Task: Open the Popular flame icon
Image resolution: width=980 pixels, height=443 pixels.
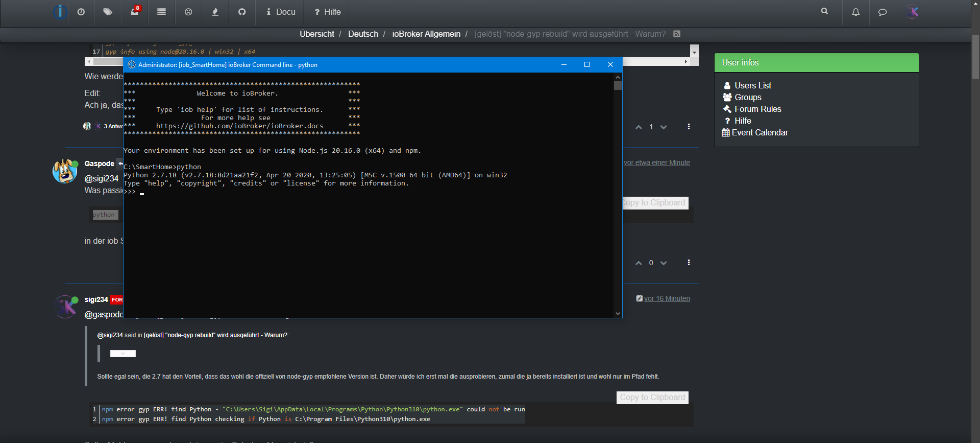Action: tap(215, 12)
